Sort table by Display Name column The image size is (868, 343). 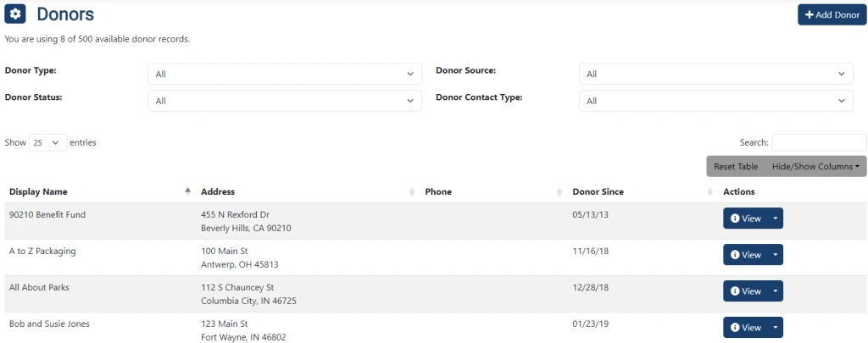coord(38,191)
